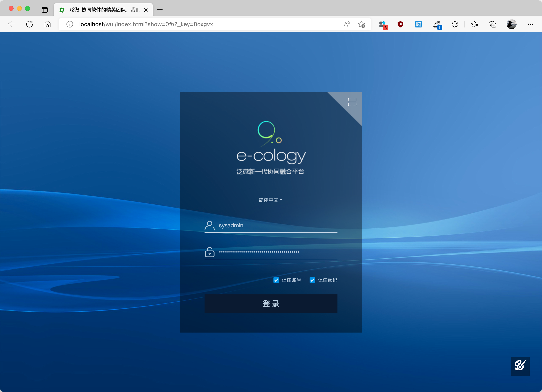The height and width of the screenshot is (392, 542).
Task: Open a new tab with plus button
Action: (x=160, y=10)
